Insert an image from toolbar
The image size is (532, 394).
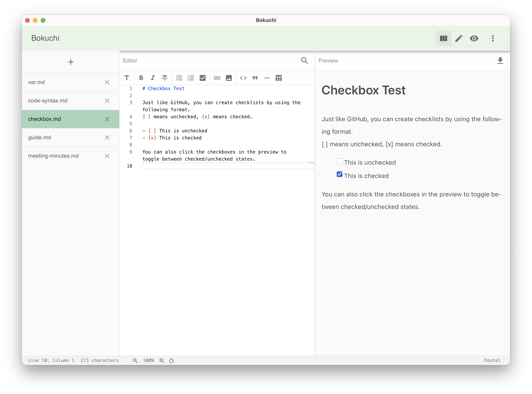(229, 78)
